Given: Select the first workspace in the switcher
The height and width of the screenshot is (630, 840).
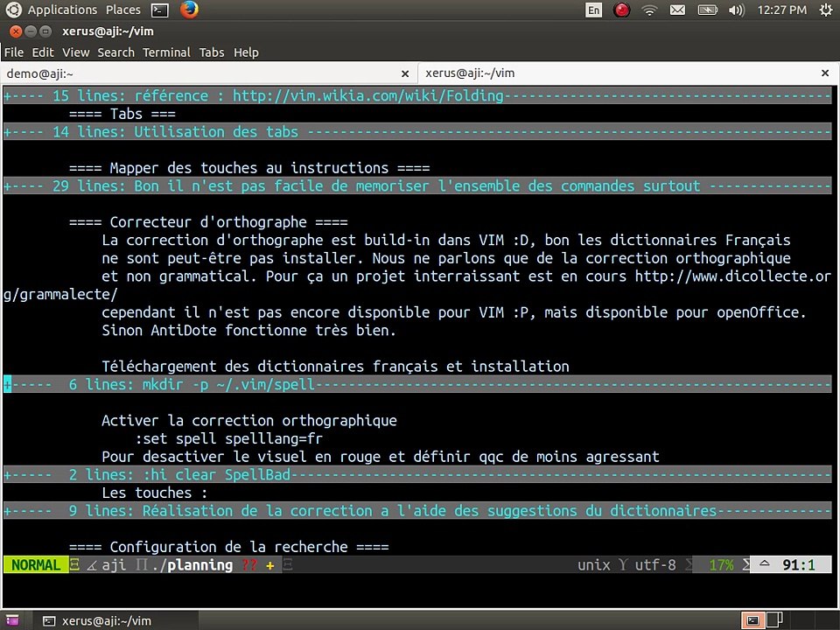Looking at the screenshot, I should [x=752, y=620].
